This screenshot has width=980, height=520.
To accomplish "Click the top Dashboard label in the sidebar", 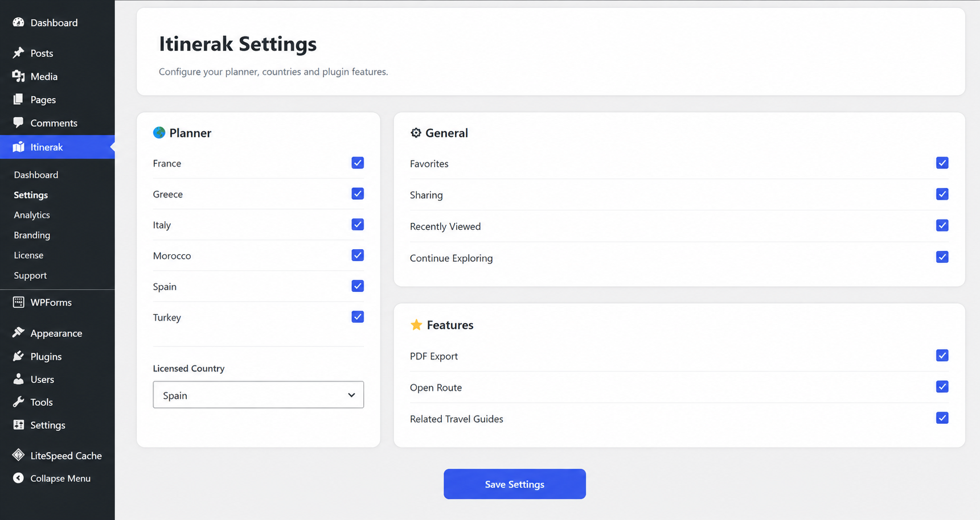I will (x=54, y=23).
